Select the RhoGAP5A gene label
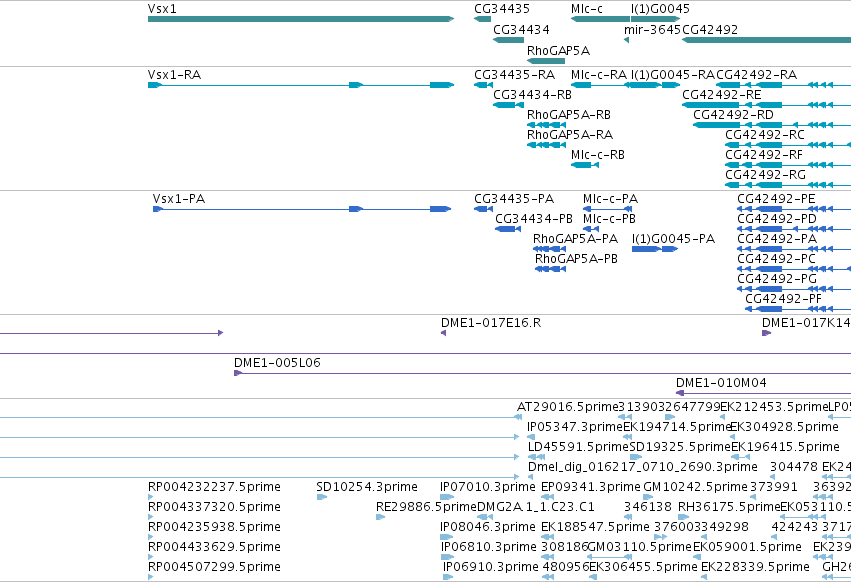The height and width of the screenshot is (582, 851). coord(558,50)
